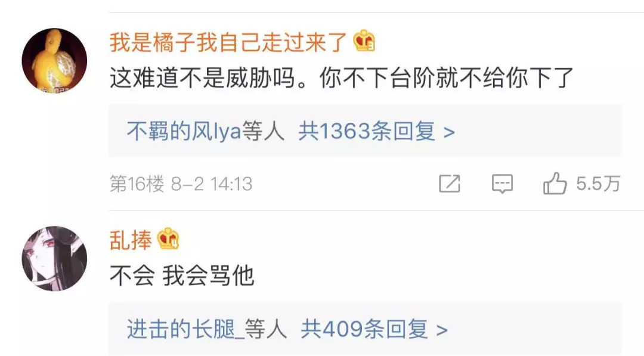Image resolution: width=644 pixels, height=356 pixels.
Task: Select the comment text 不会 我会骂他
Action: pyautogui.click(x=182, y=275)
